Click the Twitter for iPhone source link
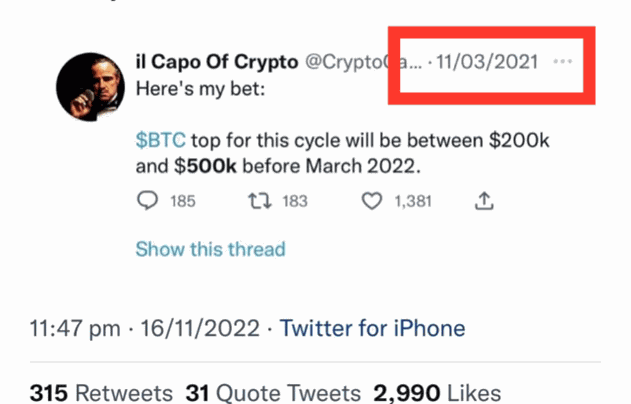This screenshot has height=404, width=631. pos(372,328)
